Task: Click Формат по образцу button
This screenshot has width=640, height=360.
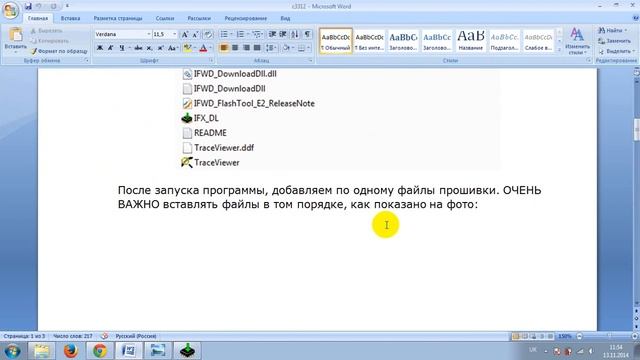Action: (x=60, y=51)
